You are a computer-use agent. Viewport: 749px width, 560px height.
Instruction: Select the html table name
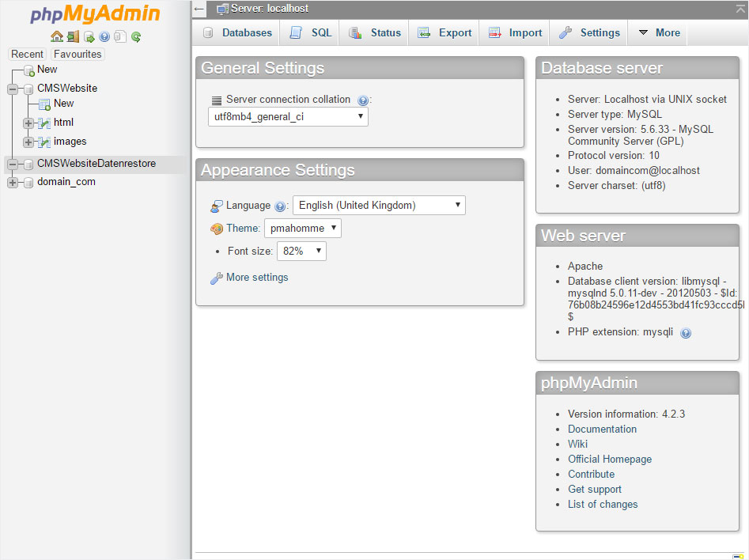click(x=63, y=123)
